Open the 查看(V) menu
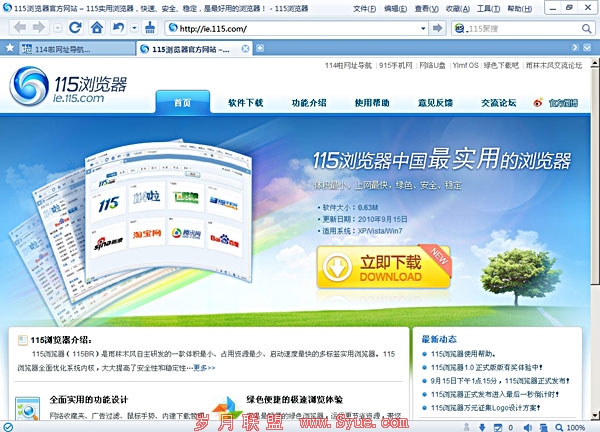 click(426, 8)
